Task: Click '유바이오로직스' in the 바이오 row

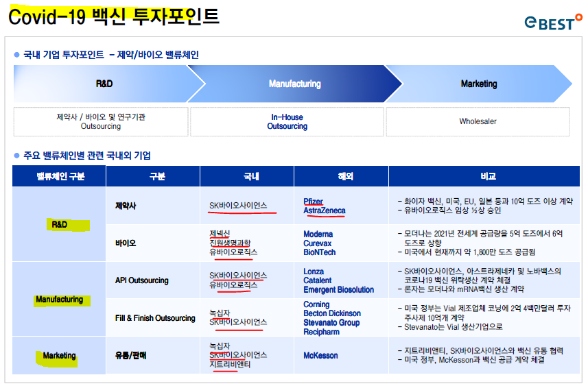Action: (233, 252)
